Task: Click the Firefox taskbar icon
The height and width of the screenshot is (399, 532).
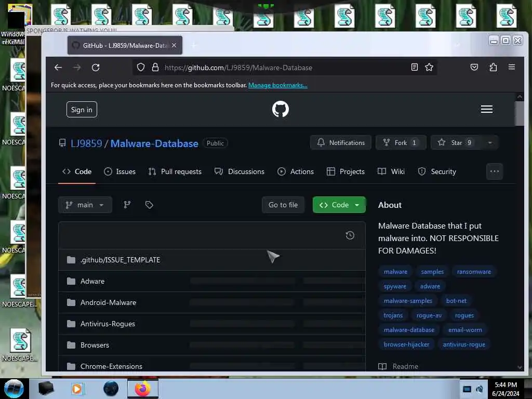Action: tap(143, 389)
